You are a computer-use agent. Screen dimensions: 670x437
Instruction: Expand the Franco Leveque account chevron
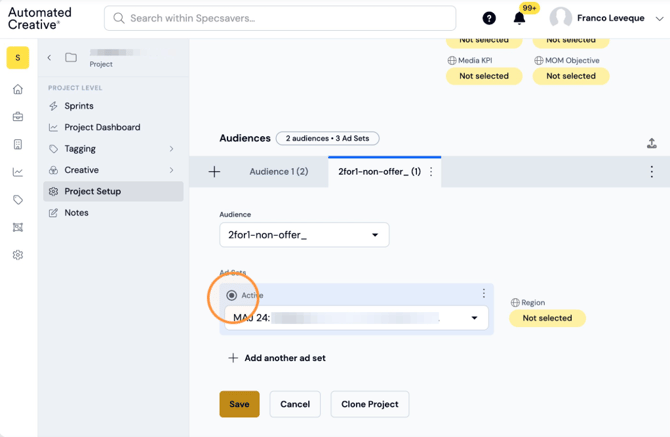pos(659,18)
